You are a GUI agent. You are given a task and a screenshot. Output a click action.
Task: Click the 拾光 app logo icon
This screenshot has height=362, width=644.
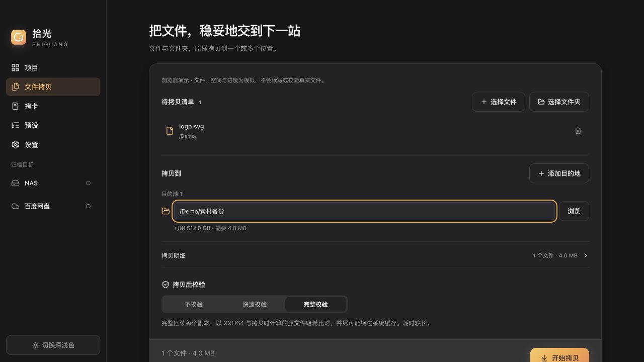pos(19,37)
